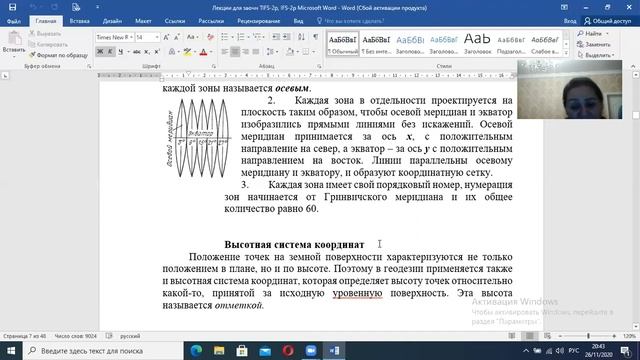Viewport: 640px width, 360px height.
Task: Toggle center alignment
Action: (235, 52)
